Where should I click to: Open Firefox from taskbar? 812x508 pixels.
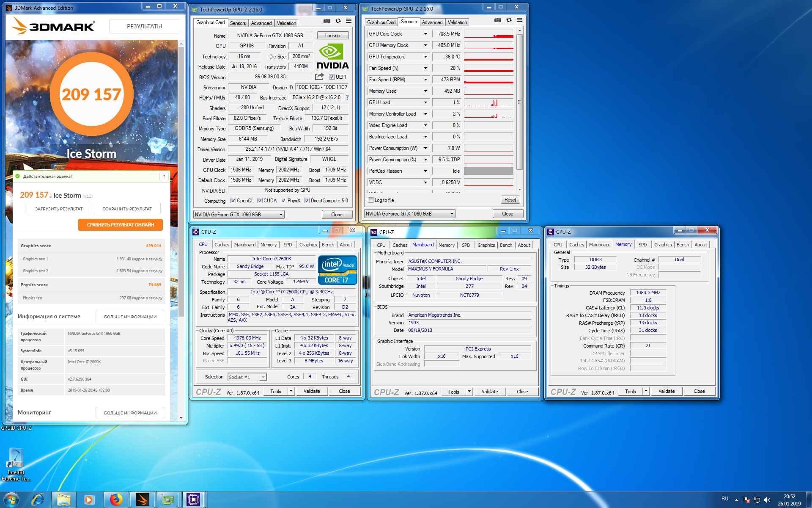pyautogui.click(x=116, y=500)
